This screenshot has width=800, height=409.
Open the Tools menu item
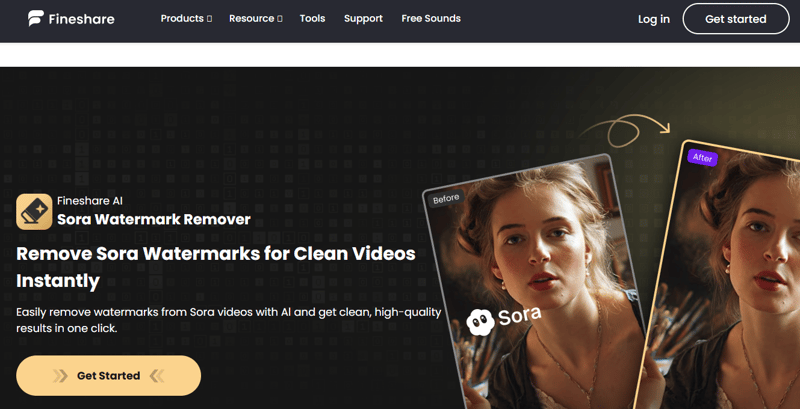coord(312,18)
